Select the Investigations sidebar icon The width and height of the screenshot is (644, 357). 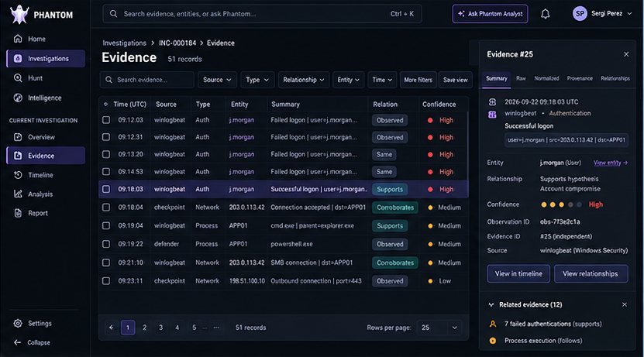[18, 58]
